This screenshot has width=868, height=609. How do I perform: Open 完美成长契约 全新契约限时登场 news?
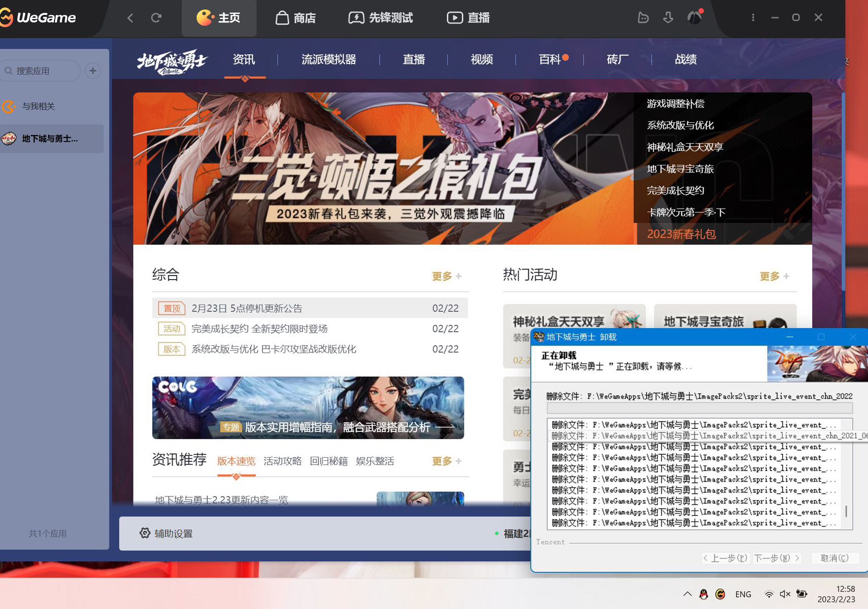point(310,328)
